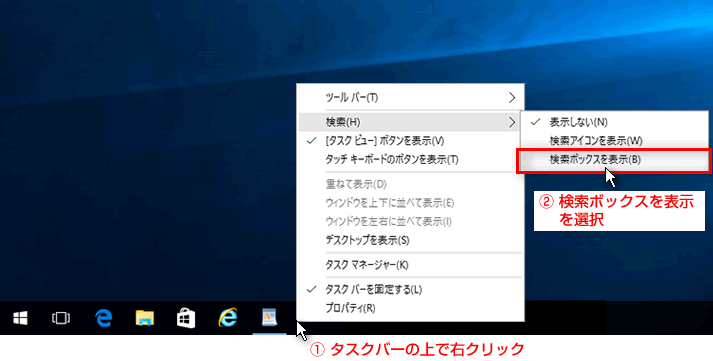Open タスク マネージャー(K)

[410, 265]
